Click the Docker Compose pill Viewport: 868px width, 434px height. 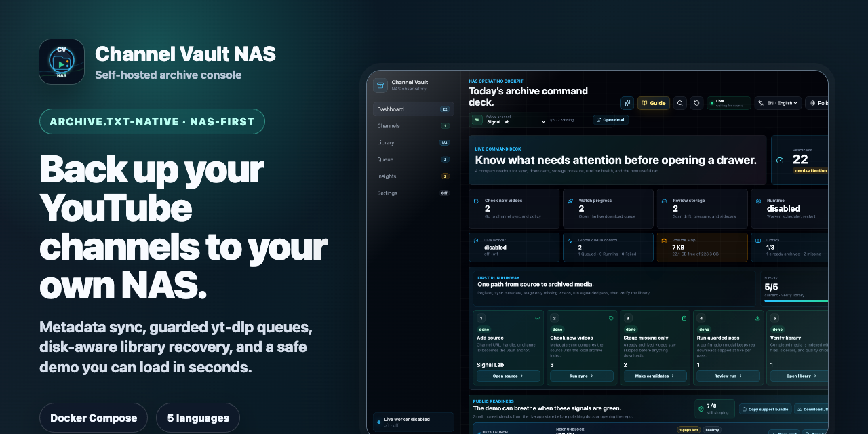click(x=94, y=418)
